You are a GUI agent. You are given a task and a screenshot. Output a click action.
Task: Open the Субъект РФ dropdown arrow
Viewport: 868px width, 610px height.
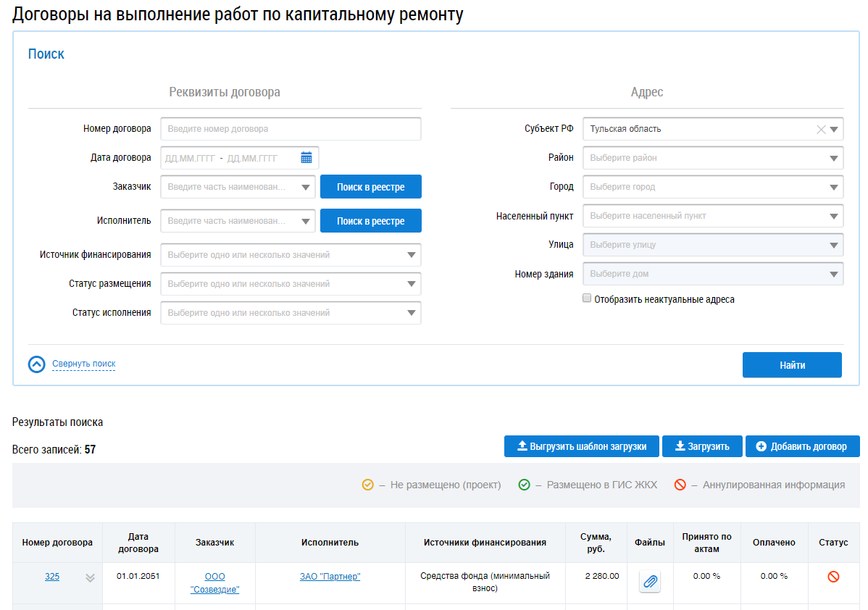834,130
